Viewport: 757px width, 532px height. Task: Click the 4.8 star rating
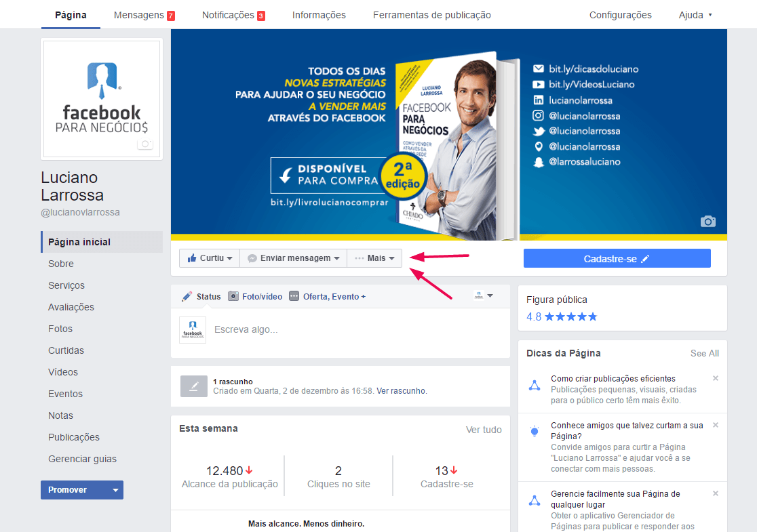pyautogui.click(x=562, y=317)
